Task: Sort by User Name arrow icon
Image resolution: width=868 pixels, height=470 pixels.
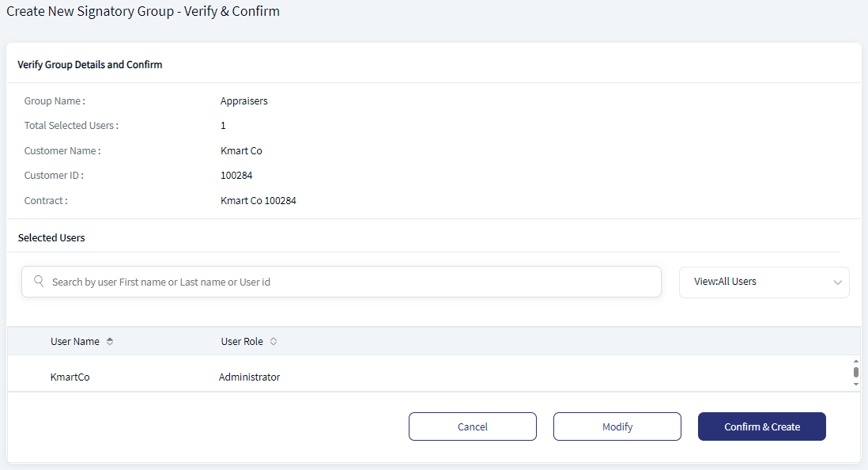Action: click(110, 341)
